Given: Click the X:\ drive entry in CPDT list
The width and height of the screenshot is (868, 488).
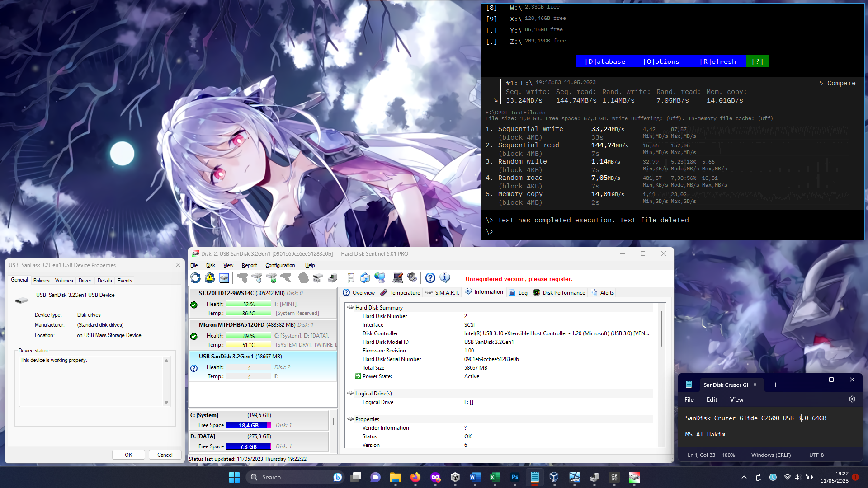Looking at the screenshot, I should tap(527, 19).
